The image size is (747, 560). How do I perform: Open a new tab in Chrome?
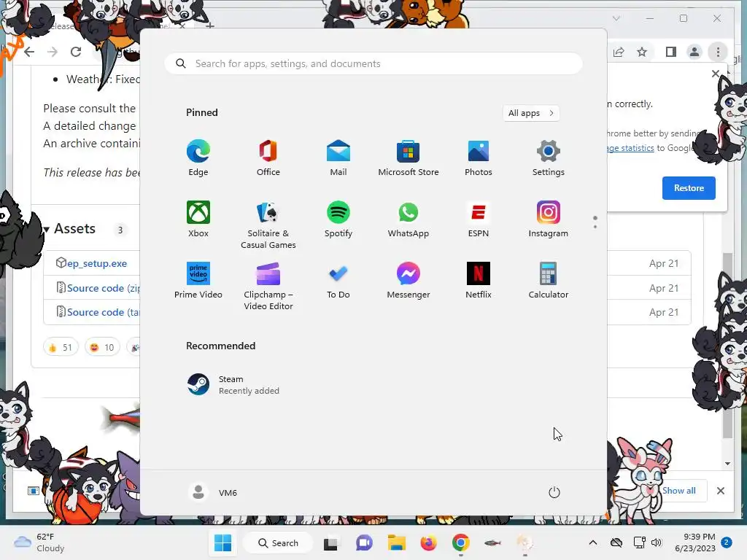coord(210,25)
